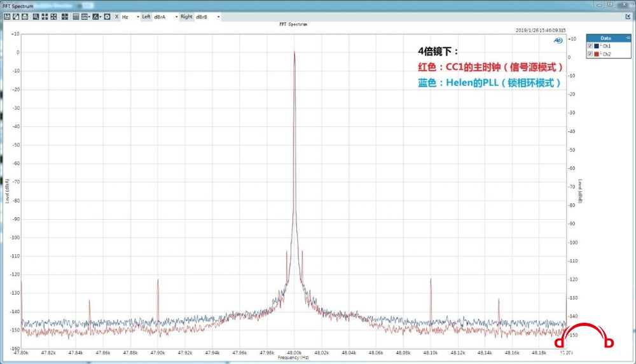Click the 48.00k frequency tick label

pyautogui.click(x=294, y=353)
